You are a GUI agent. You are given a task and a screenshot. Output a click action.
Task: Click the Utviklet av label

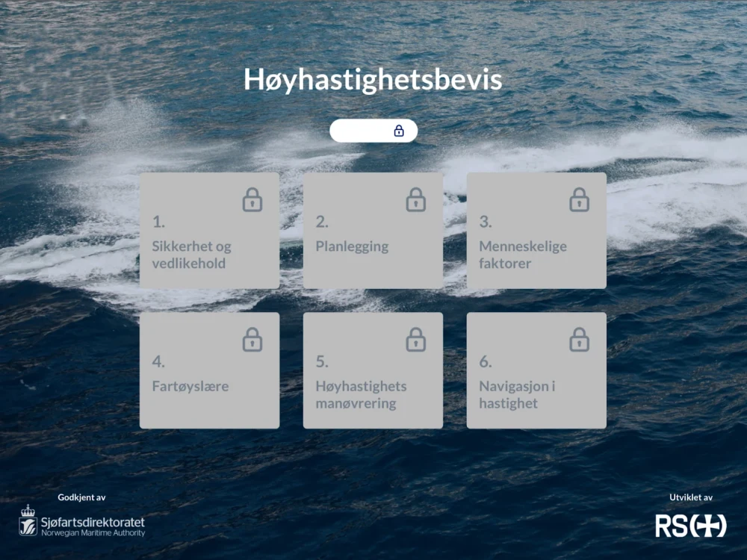pos(691,497)
